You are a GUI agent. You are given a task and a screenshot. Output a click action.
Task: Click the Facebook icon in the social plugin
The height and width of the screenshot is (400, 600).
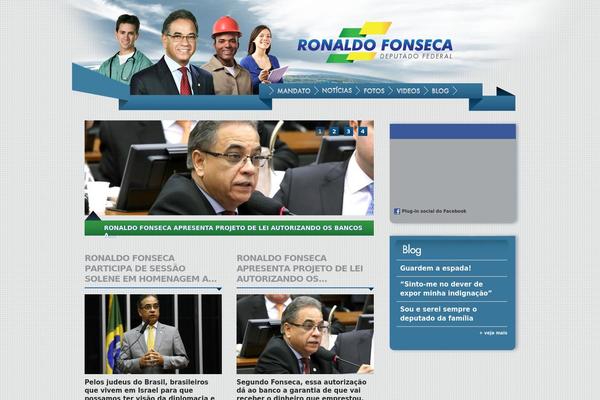pyautogui.click(x=397, y=211)
